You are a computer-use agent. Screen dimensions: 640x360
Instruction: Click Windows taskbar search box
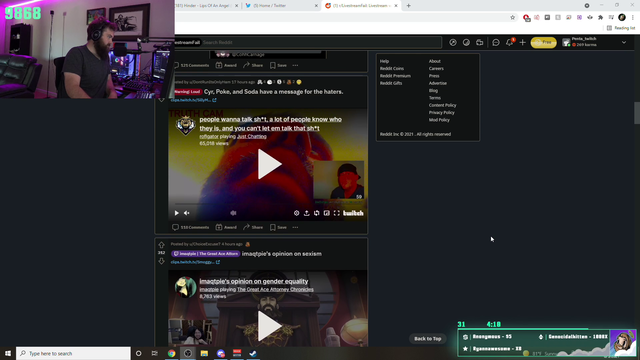[73, 353]
